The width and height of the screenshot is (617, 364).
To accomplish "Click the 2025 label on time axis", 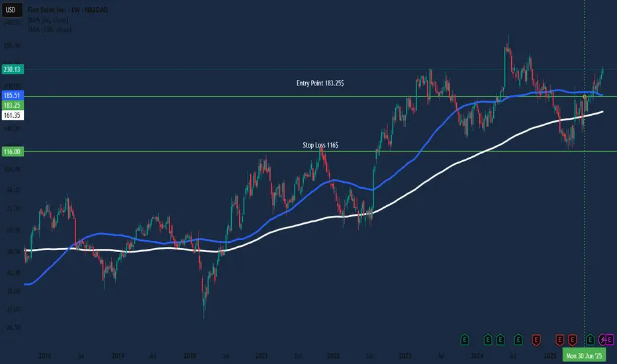I will (x=549, y=356).
